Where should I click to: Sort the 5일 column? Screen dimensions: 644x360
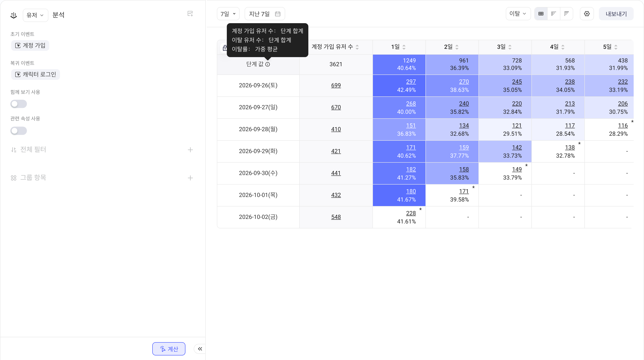(616, 47)
